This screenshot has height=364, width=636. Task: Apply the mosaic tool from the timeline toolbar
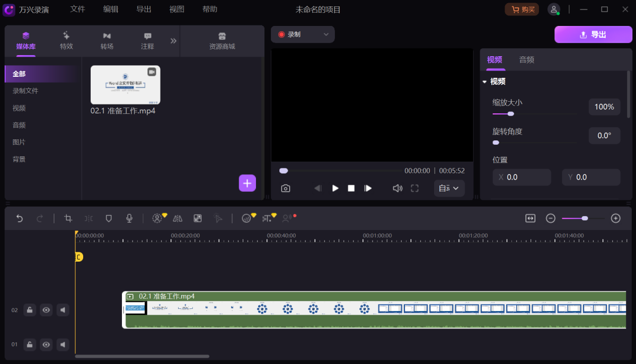coord(198,218)
